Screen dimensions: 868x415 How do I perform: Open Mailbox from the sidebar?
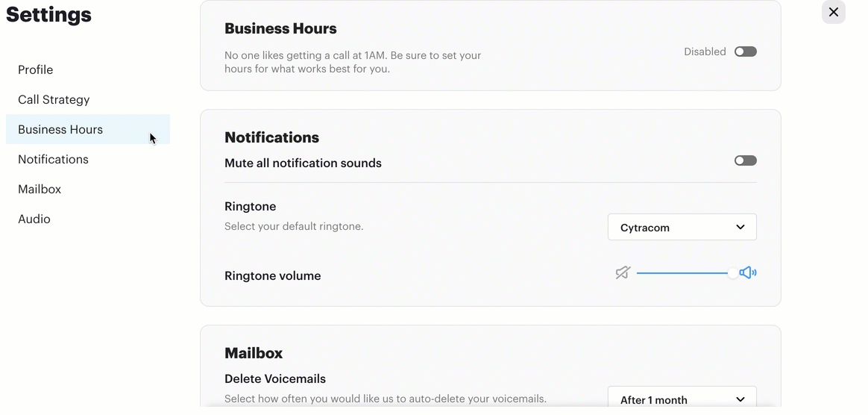(x=40, y=190)
